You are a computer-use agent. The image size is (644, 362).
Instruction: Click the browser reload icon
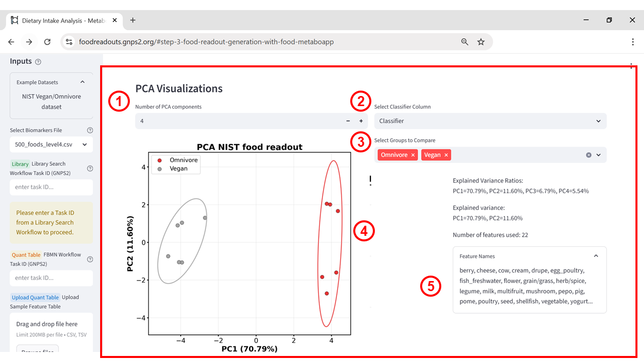(x=47, y=42)
